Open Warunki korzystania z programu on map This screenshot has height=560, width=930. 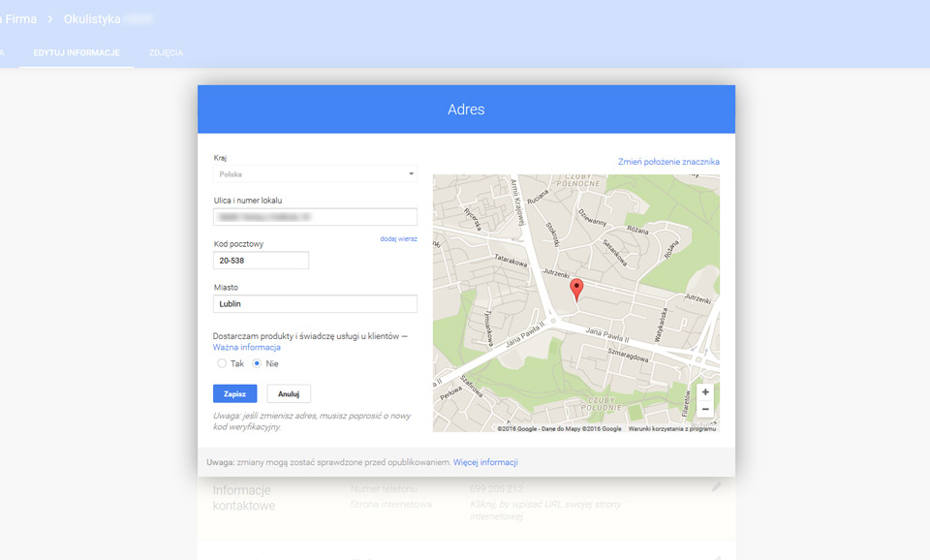pos(672,428)
